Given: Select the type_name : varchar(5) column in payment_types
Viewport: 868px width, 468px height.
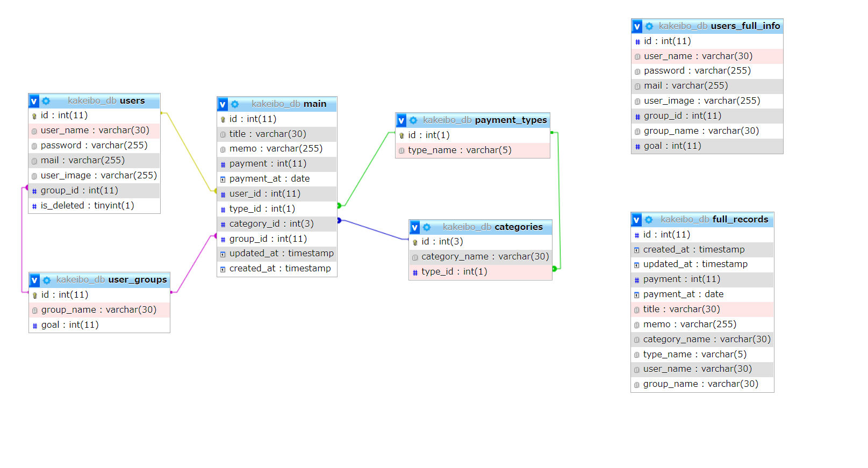Looking at the screenshot, I should point(473,150).
